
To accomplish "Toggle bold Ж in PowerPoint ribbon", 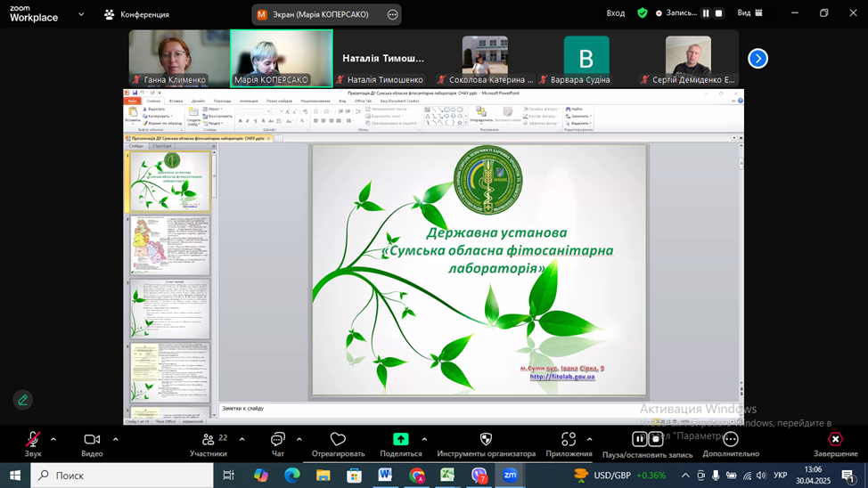I will tap(241, 120).
